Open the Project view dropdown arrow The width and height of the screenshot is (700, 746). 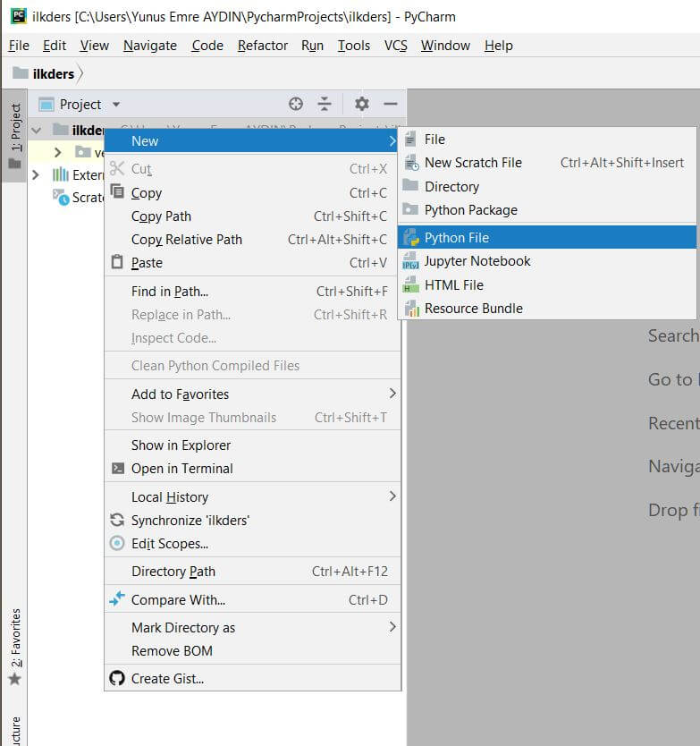(x=116, y=104)
